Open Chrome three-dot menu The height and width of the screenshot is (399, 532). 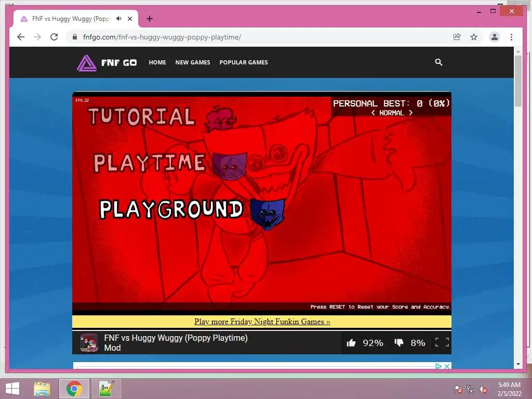pyautogui.click(x=511, y=37)
